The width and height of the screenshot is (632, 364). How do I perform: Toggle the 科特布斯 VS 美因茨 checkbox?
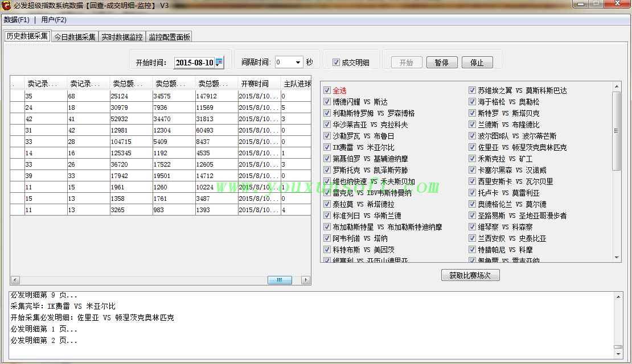327,250
